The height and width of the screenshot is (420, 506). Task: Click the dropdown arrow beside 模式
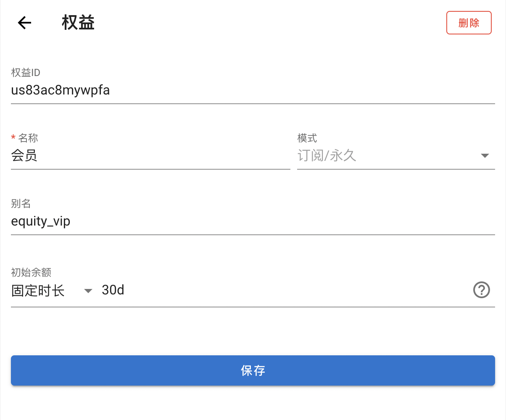point(486,155)
